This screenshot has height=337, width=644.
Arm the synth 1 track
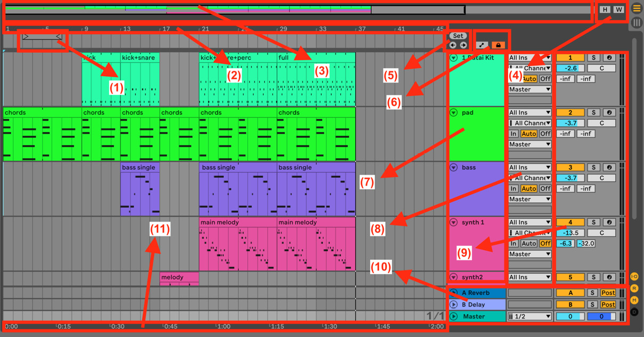[x=609, y=222]
